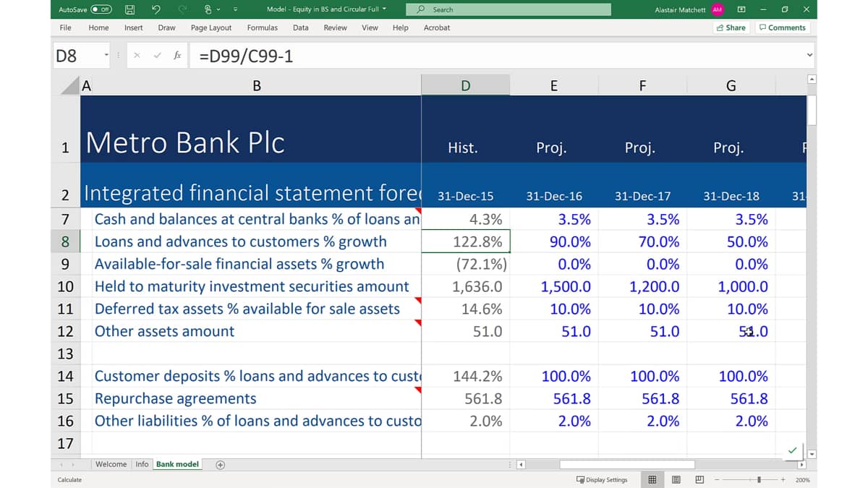The image size is (868, 488).
Task: Open the Alastair Matchett account avatar
Action: pos(717,9)
